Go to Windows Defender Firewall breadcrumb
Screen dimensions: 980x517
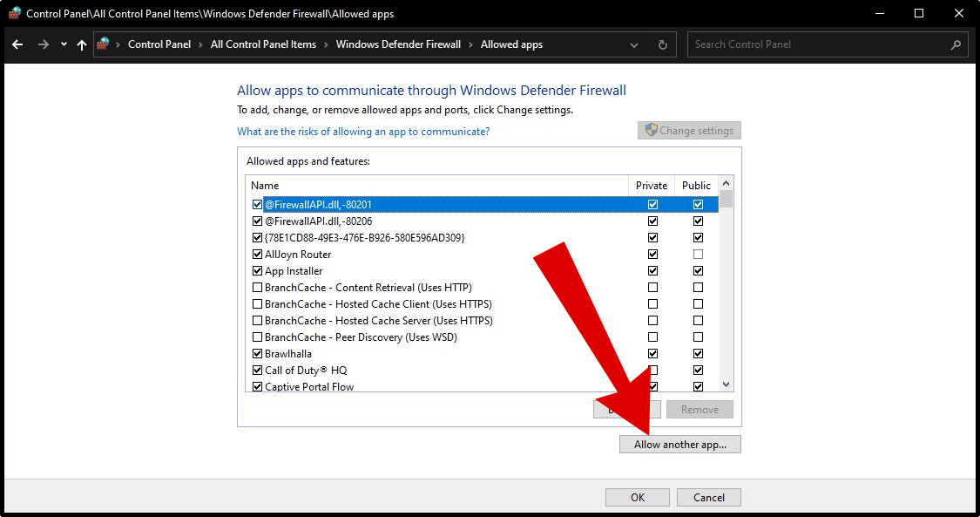point(398,44)
